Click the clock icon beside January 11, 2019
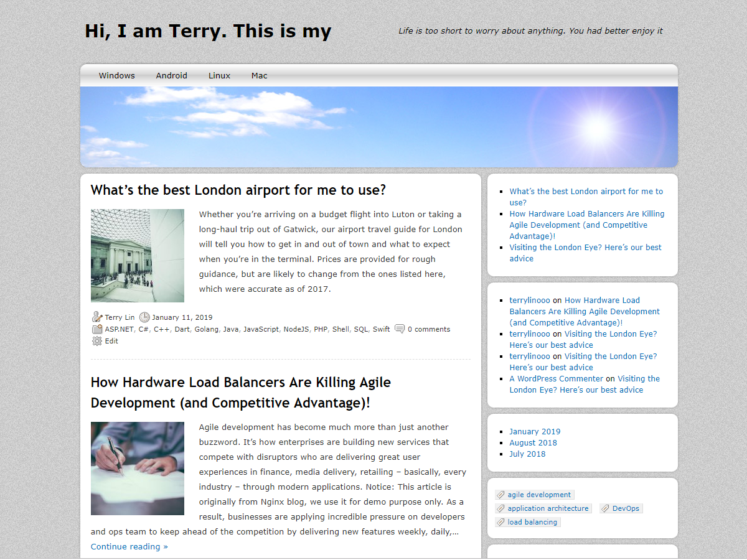Screen dimensions: 747x560 pos(144,317)
